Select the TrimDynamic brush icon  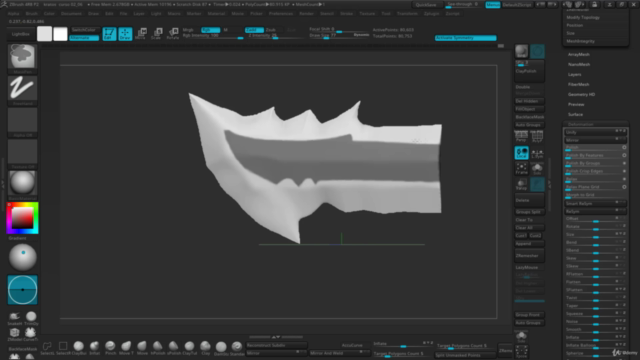tap(31, 318)
